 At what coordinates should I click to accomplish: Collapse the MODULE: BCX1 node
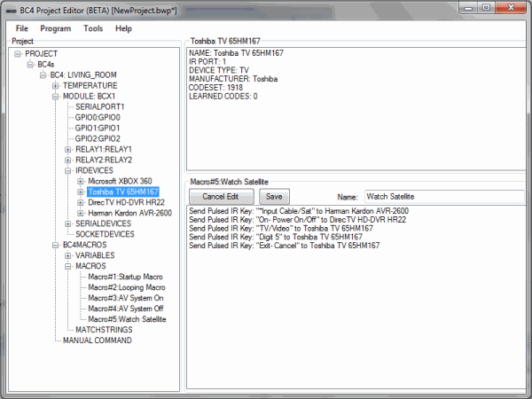coord(55,97)
